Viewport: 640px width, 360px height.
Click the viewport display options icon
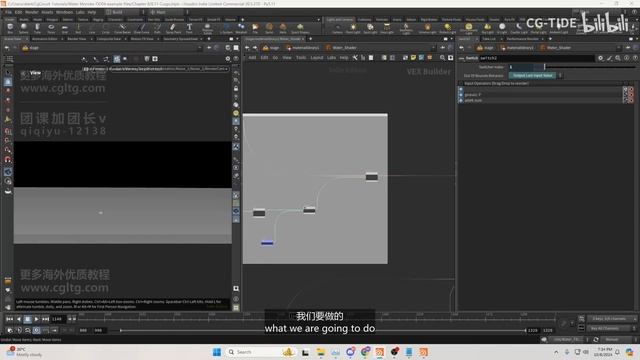point(228,59)
